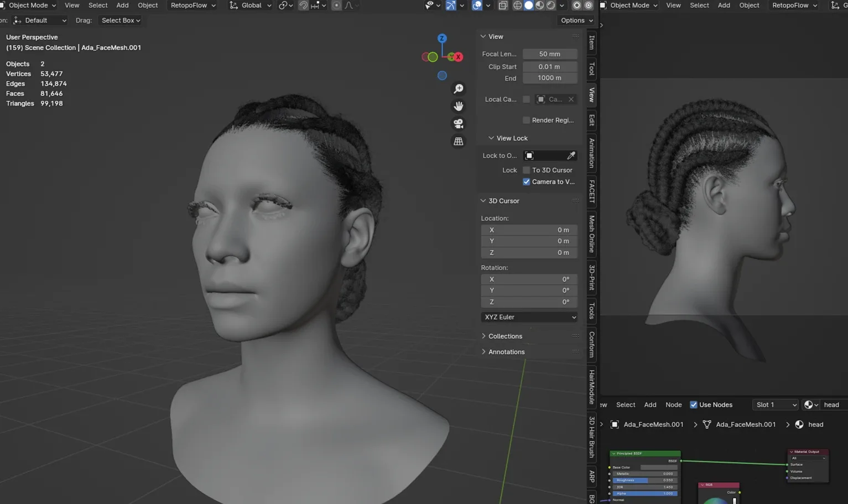Enable Render Region checkbox
This screenshot has height=504, width=848.
pyautogui.click(x=527, y=120)
